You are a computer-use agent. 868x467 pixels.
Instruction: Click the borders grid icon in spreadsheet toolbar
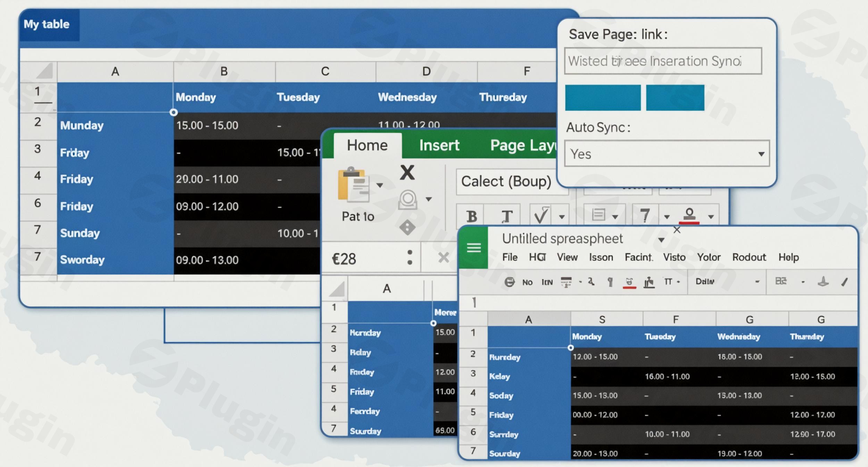[781, 281]
